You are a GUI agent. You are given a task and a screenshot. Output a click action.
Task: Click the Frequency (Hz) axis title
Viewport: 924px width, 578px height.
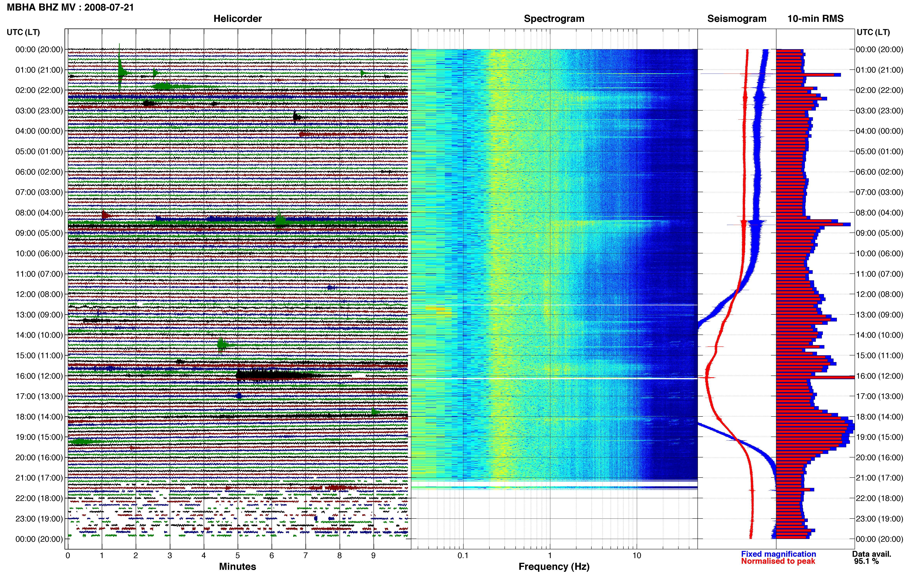(554, 566)
